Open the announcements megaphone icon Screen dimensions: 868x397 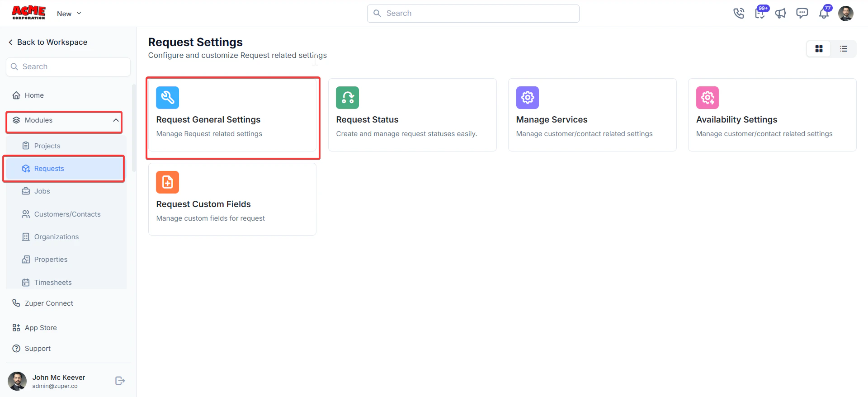[781, 14]
